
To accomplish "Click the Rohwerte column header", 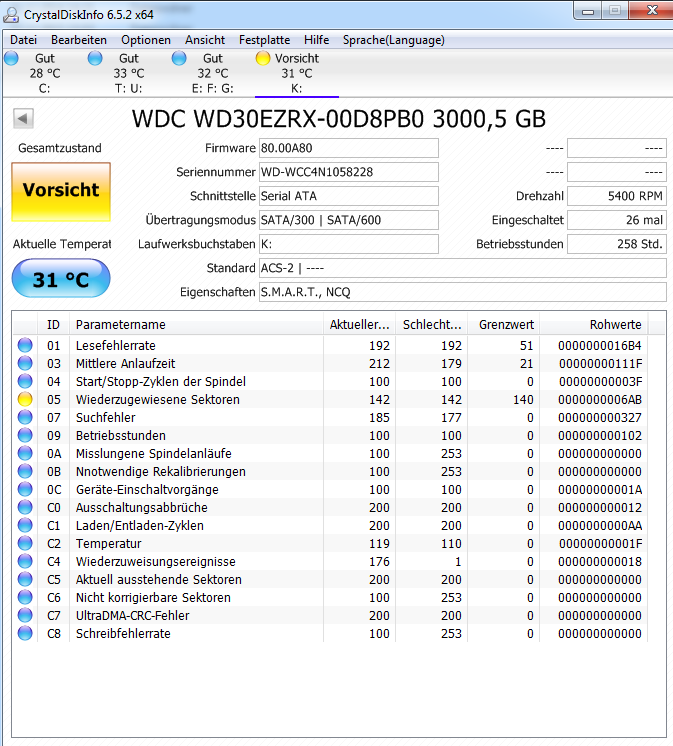I will pos(594,324).
